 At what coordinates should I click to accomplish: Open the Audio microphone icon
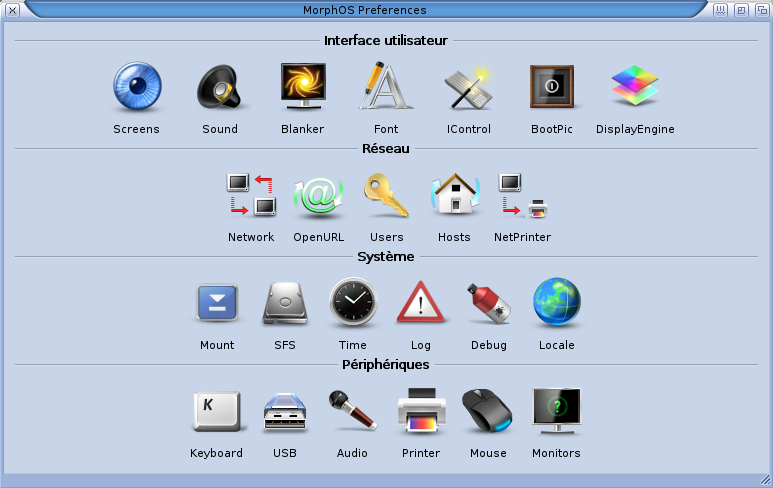click(x=352, y=410)
